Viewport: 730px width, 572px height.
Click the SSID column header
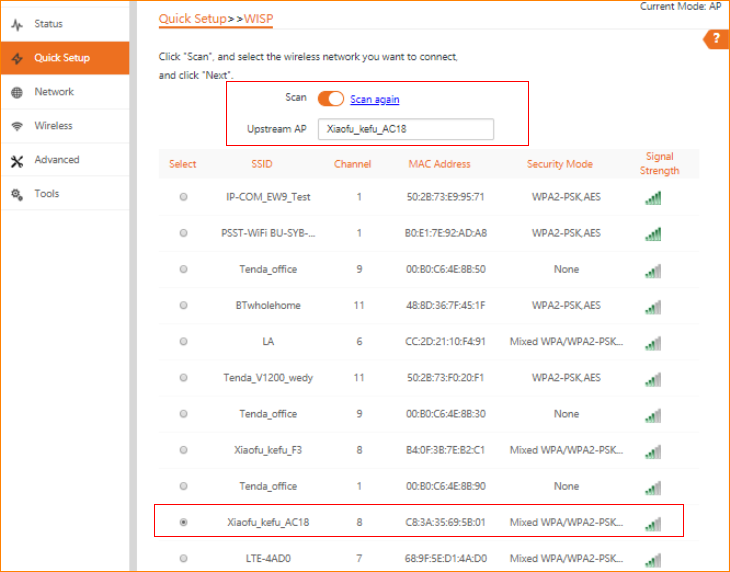261,164
